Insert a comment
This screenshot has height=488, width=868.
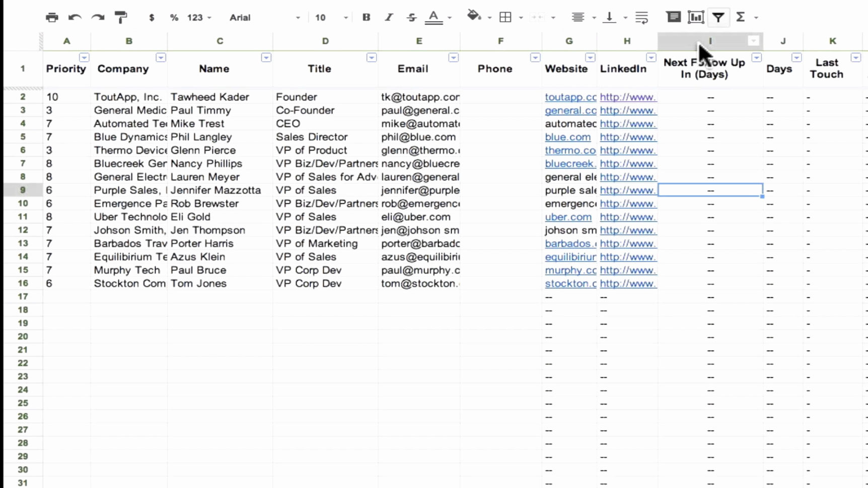(673, 17)
